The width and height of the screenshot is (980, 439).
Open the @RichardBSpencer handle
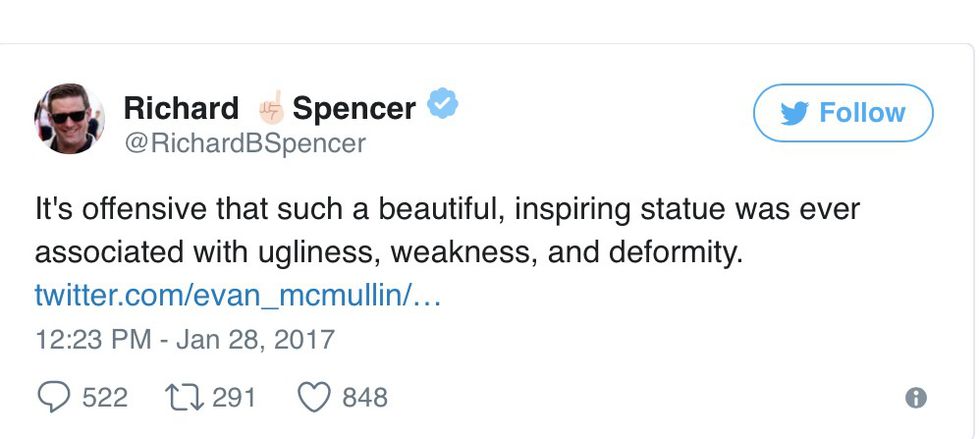pyautogui.click(x=245, y=143)
